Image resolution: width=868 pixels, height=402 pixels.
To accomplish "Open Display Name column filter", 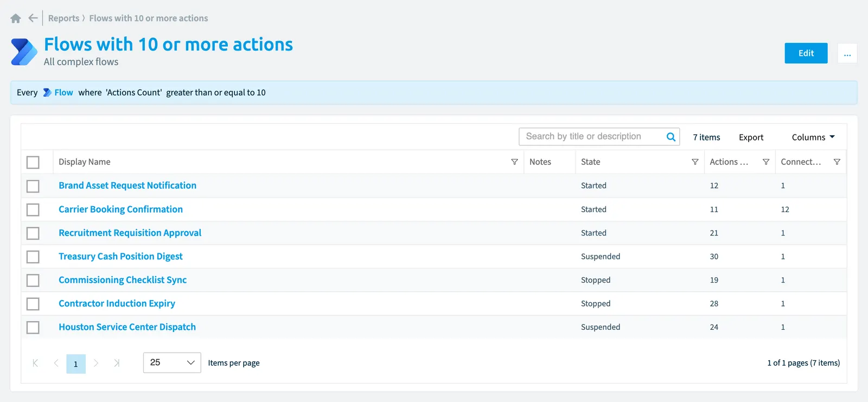I will 514,162.
